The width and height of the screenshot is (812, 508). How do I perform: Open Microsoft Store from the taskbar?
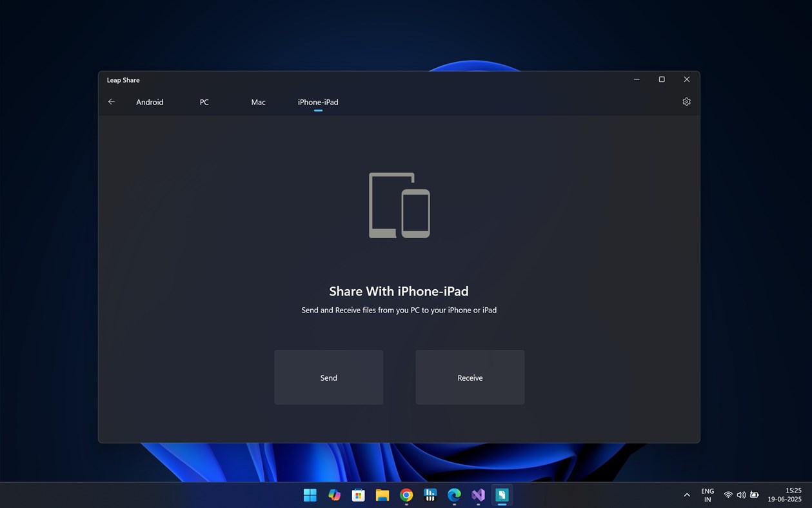(358, 495)
